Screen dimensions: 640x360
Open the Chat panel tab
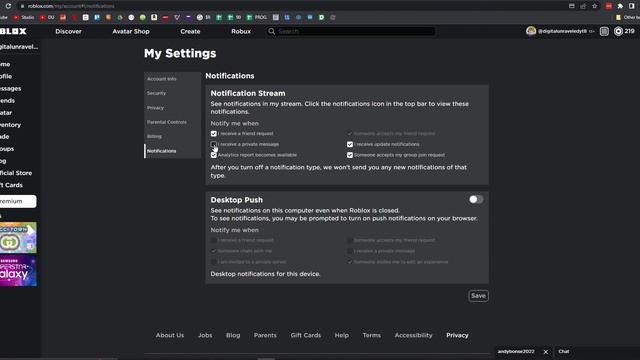point(564,351)
